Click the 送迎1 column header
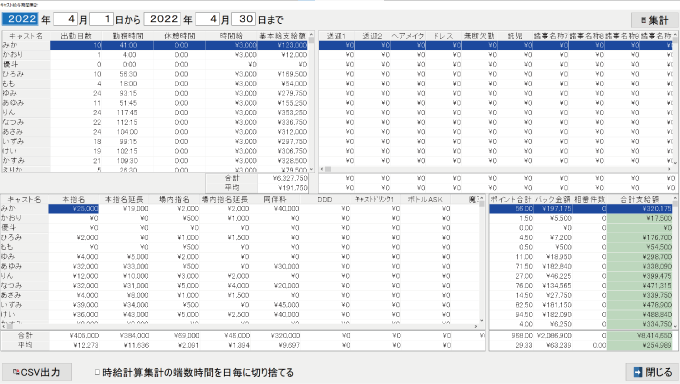Screen dimensions: 680x384 (x=337, y=36)
